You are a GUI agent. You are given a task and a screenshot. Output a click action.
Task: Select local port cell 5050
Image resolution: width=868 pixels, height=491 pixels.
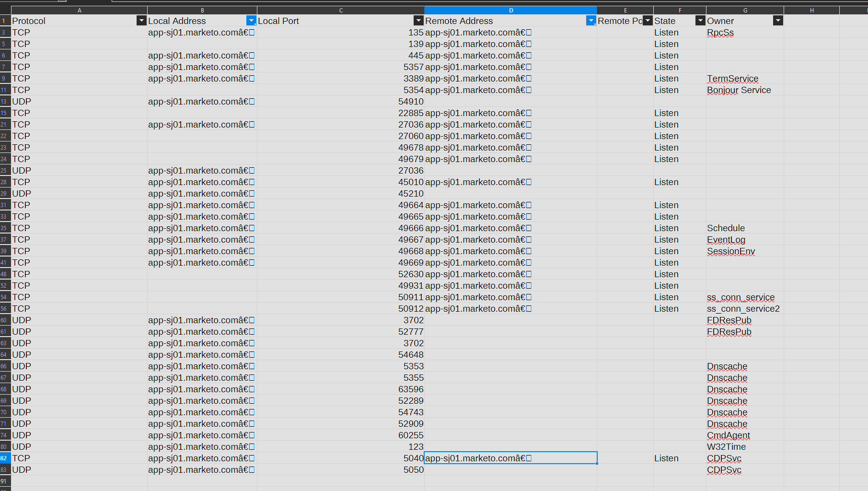click(x=341, y=470)
